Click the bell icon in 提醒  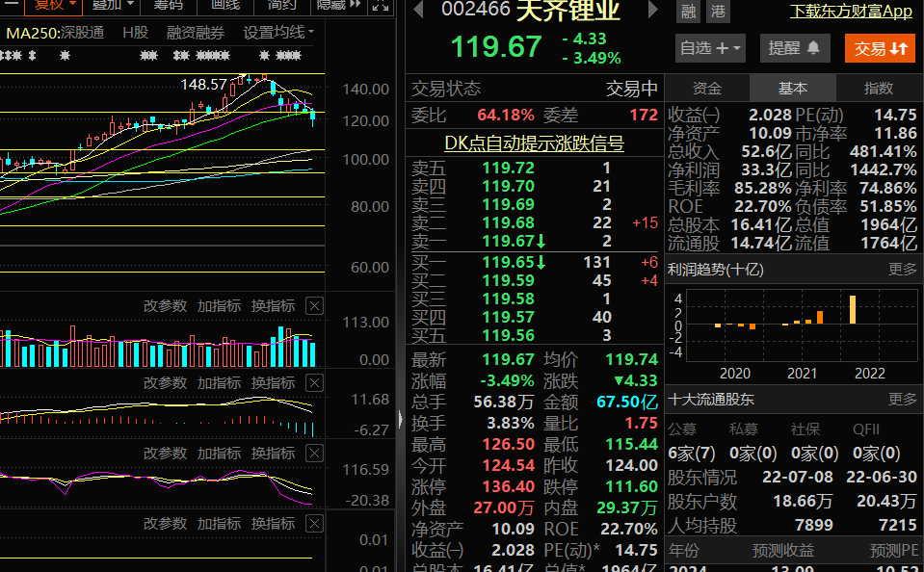click(x=813, y=48)
